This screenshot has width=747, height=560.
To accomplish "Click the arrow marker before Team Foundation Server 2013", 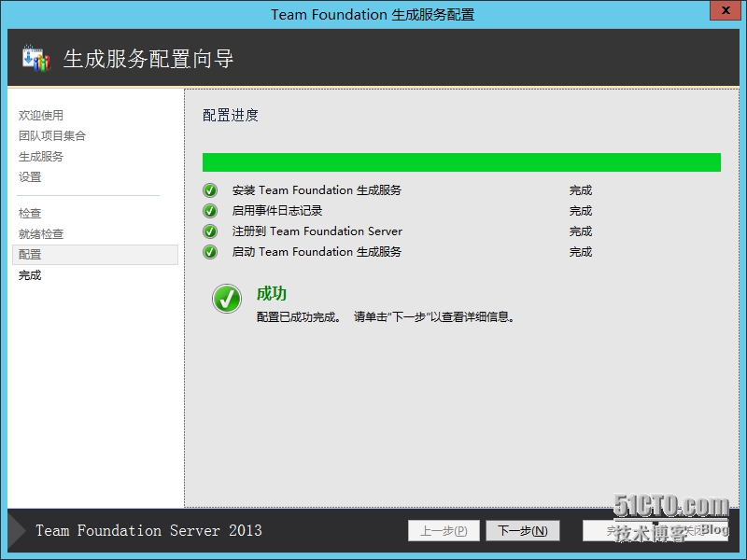I will pos(17,530).
